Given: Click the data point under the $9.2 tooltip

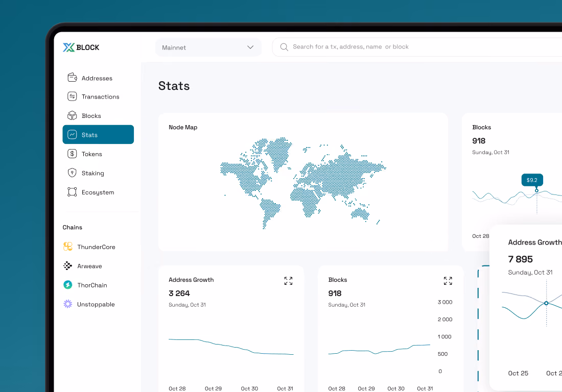Looking at the screenshot, I should tap(536, 190).
